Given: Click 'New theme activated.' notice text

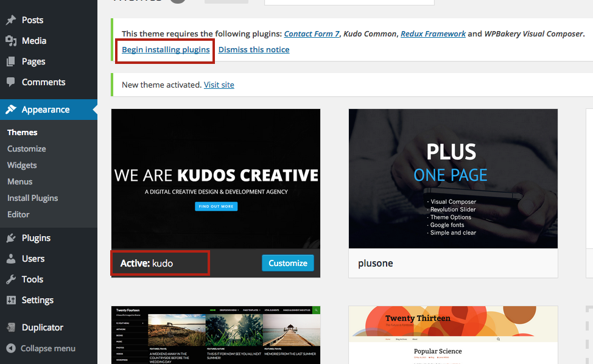Looking at the screenshot, I should tap(161, 85).
